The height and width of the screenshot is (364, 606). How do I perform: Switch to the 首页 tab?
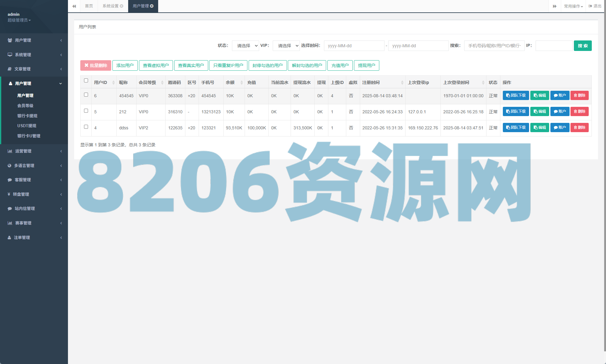point(89,6)
